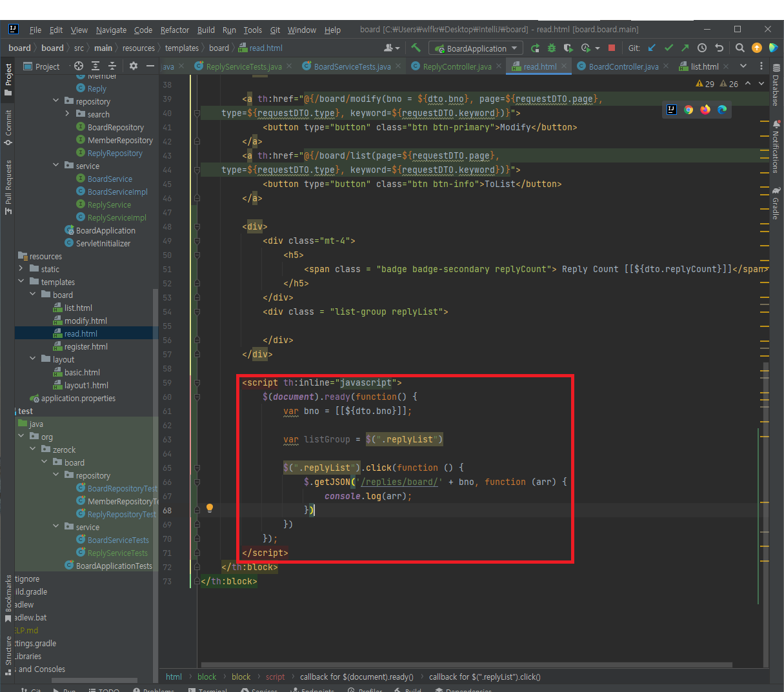Collapse the templates folder node
The height and width of the screenshot is (692, 784).
[x=21, y=282]
